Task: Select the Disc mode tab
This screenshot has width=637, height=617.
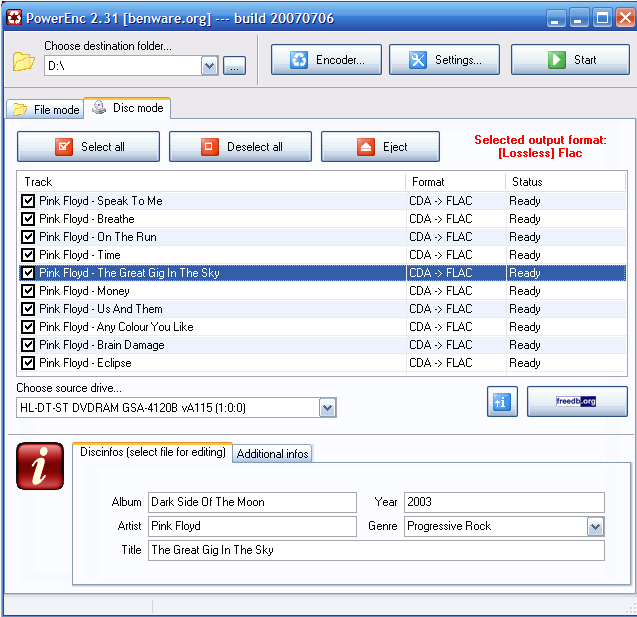Action: [127, 108]
